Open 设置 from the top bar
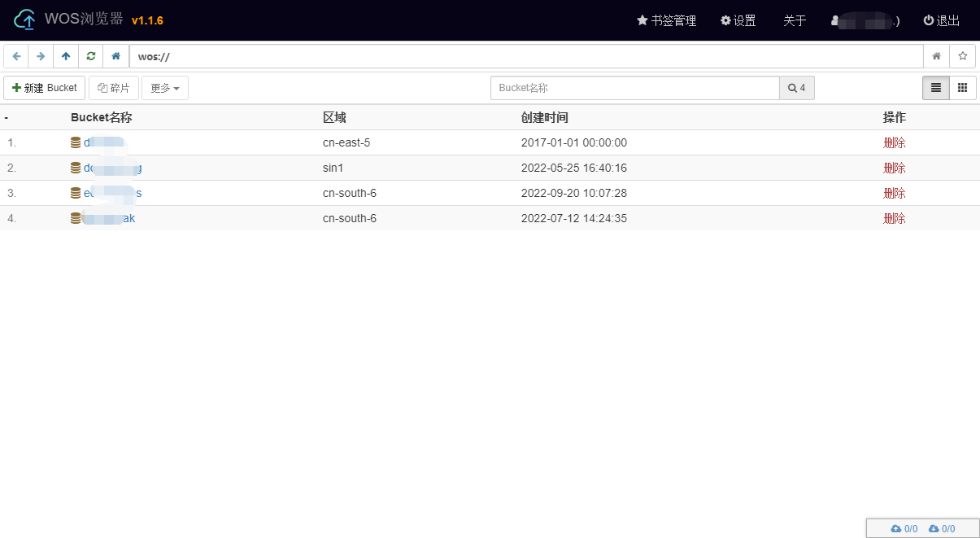980x538 pixels. pos(738,20)
